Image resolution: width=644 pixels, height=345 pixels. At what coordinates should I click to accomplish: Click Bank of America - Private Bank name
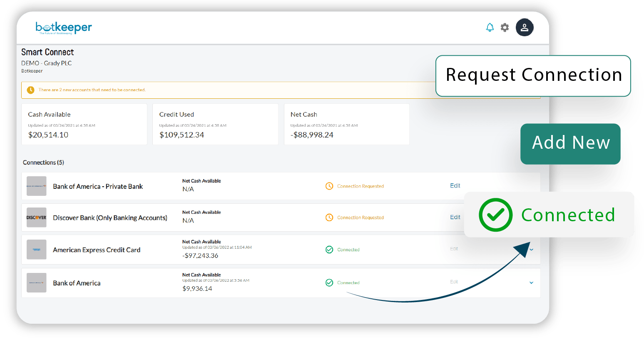98,186
